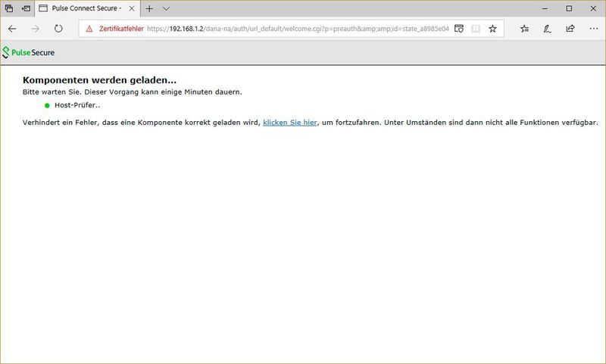Select the 'Host-Prüfer..' text
Screen dimensions: 606x364
click(77, 105)
